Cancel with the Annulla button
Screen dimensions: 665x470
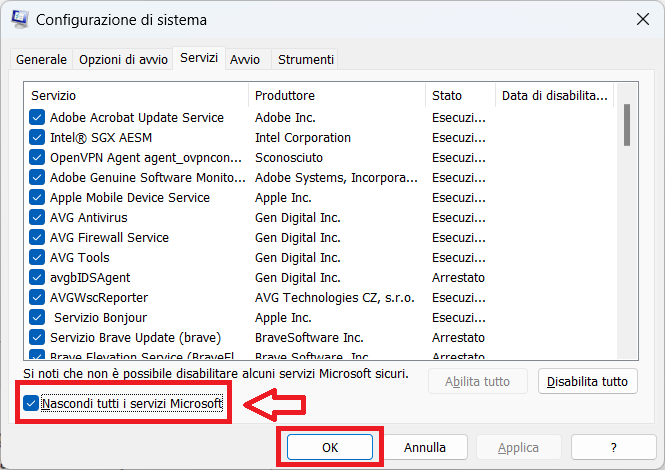click(x=425, y=448)
